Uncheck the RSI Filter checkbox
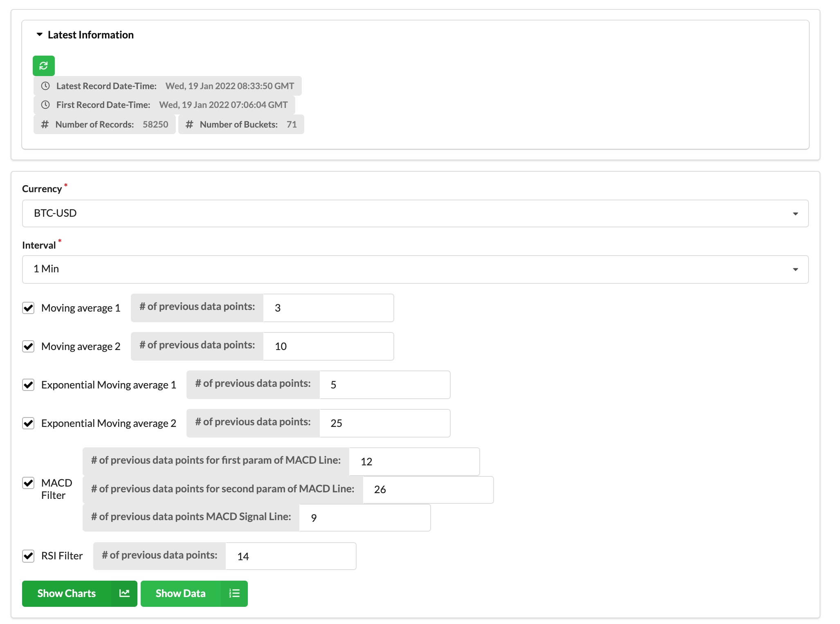The width and height of the screenshot is (840, 624). coord(28,556)
